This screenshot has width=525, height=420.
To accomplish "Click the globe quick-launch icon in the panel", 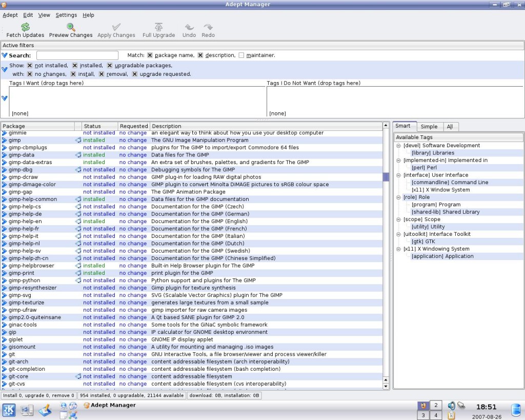I will (73, 406).
